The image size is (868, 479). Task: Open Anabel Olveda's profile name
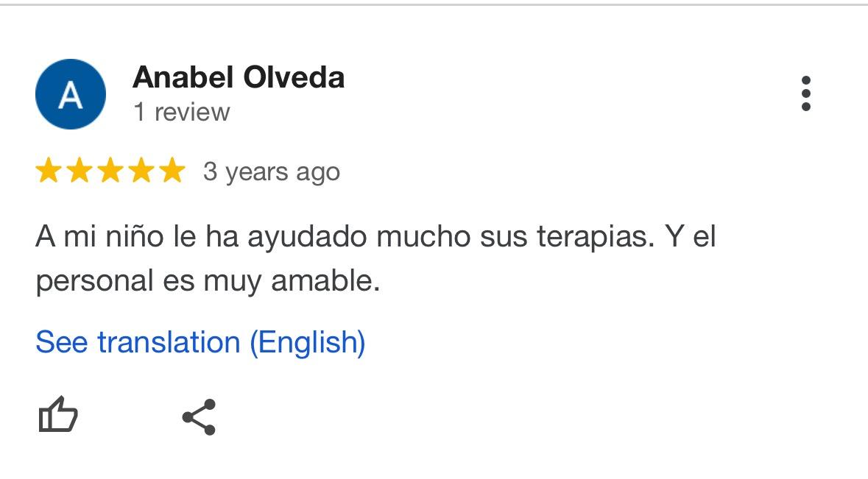239,77
